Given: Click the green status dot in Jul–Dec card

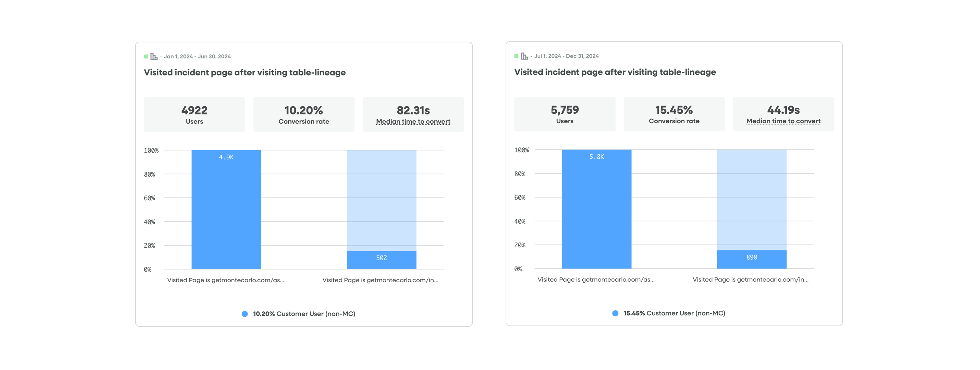Looking at the screenshot, I should (516, 56).
